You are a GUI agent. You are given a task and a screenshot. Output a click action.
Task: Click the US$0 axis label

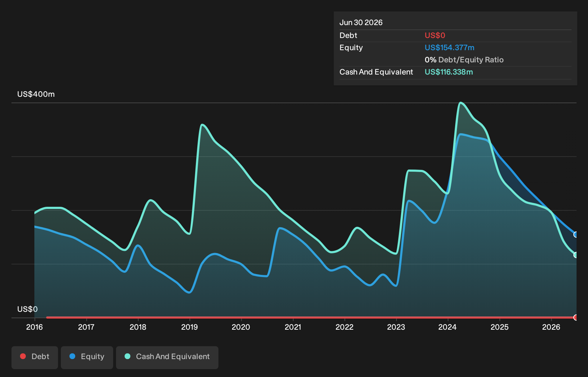click(27, 309)
